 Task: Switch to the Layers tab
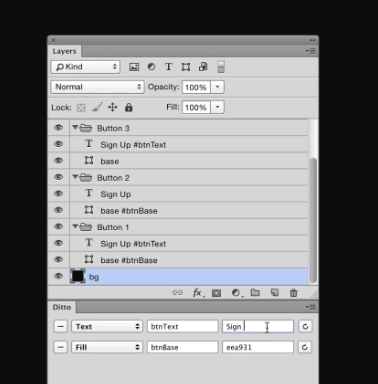click(x=64, y=51)
